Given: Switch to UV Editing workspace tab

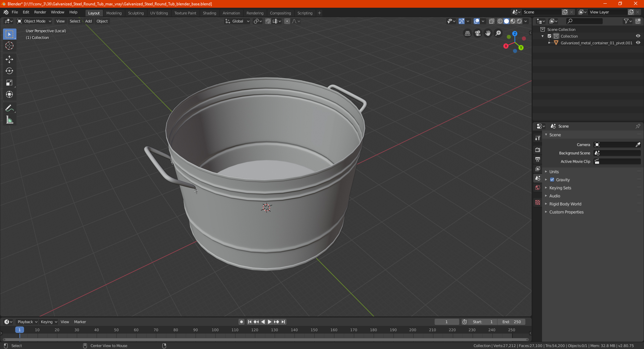Looking at the screenshot, I should 159,13.
